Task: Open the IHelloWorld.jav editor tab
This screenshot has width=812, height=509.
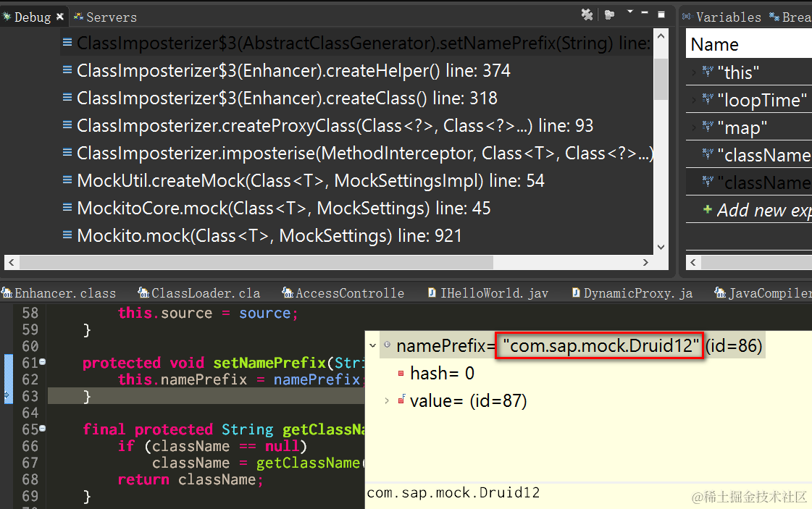Action: point(487,293)
